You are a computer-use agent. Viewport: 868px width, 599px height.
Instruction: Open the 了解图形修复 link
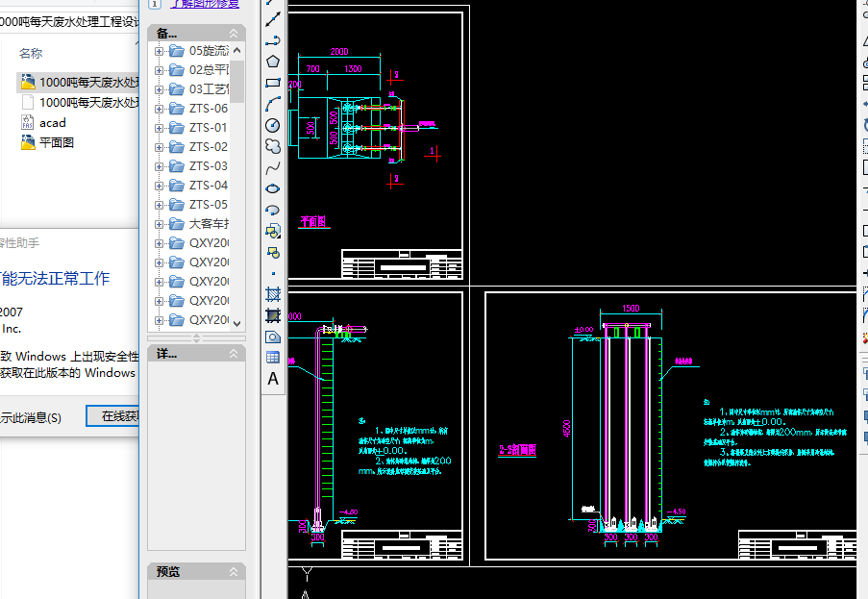(x=205, y=4)
